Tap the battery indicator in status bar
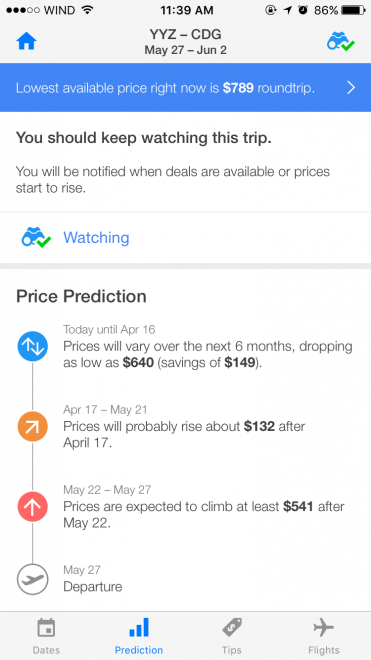 (x=353, y=10)
